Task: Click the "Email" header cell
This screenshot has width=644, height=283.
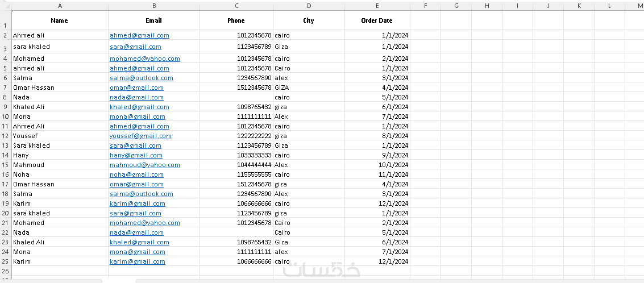Action: click(153, 20)
